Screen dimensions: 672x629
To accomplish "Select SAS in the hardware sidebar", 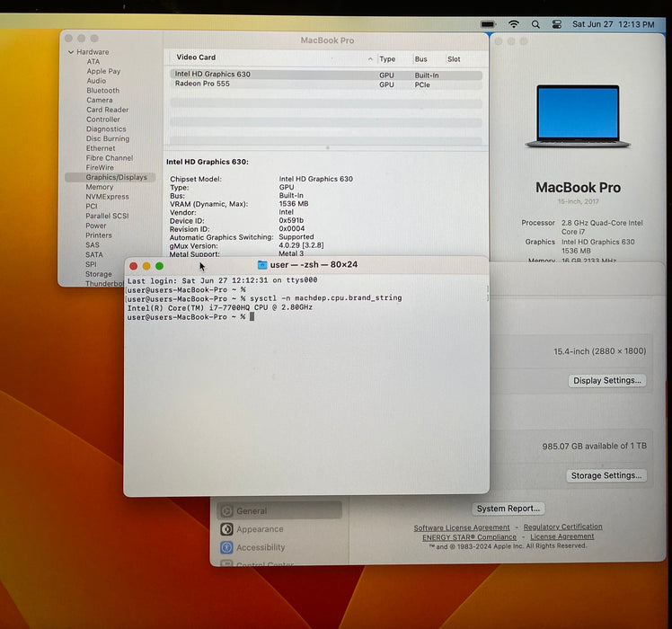I will coord(93,244).
